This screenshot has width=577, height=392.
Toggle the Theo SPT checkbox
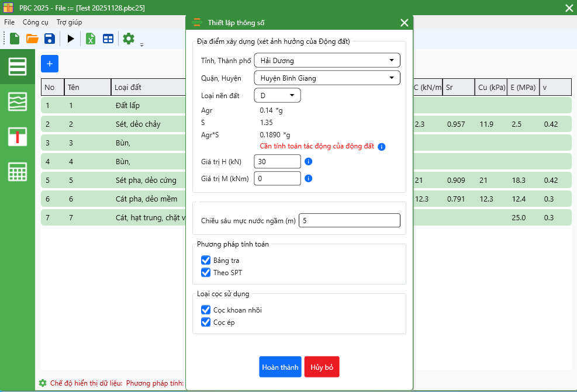coord(206,273)
